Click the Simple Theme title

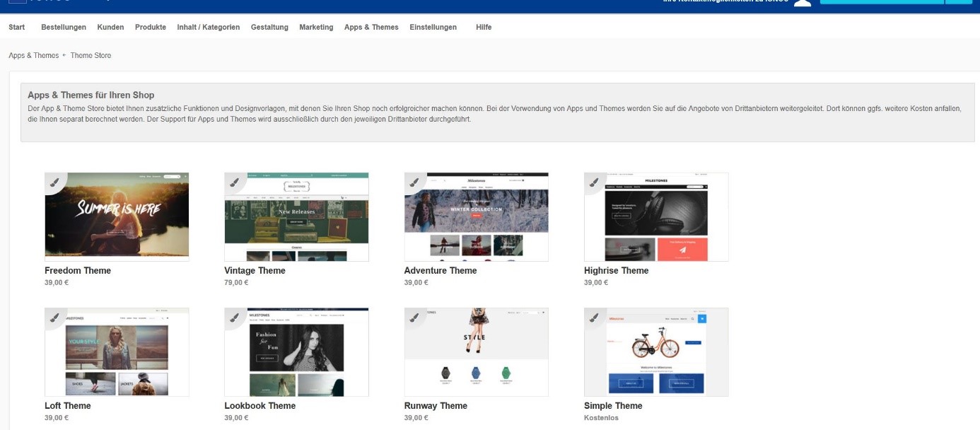click(614, 405)
